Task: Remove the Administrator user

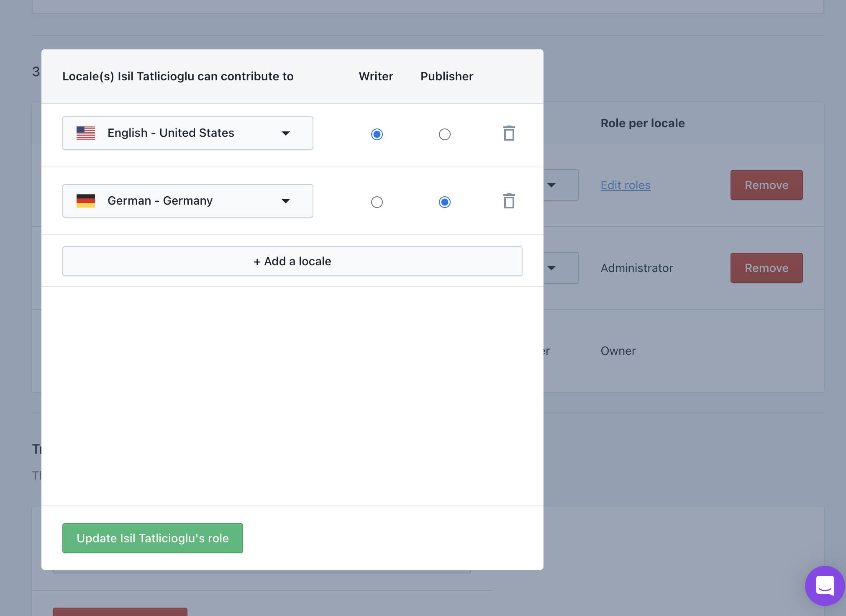Action: pos(766,268)
